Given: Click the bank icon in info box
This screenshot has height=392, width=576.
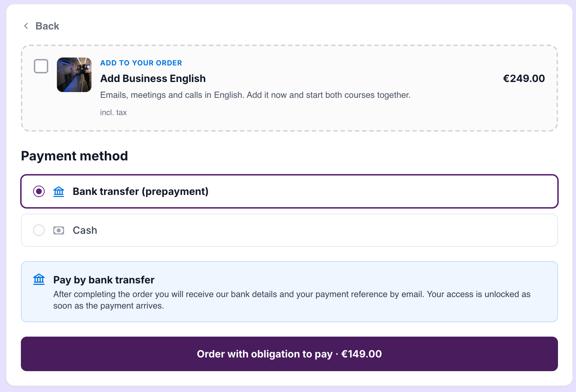Looking at the screenshot, I should (x=39, y=279).
